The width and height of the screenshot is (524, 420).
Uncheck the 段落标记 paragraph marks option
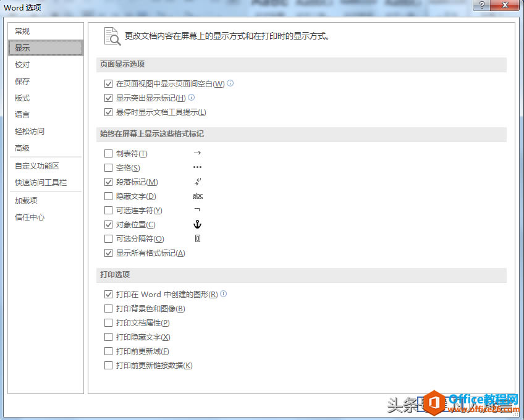(x=108, y=182)
